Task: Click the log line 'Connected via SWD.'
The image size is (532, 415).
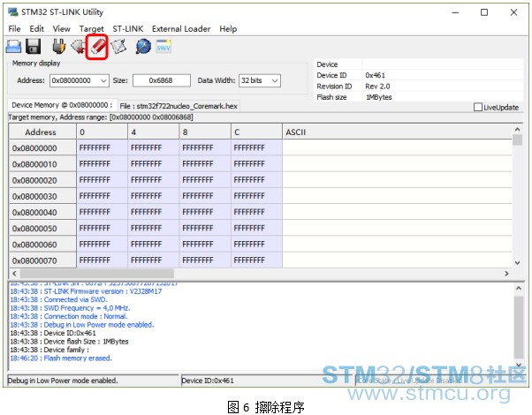Action: (x=58, y=299)
